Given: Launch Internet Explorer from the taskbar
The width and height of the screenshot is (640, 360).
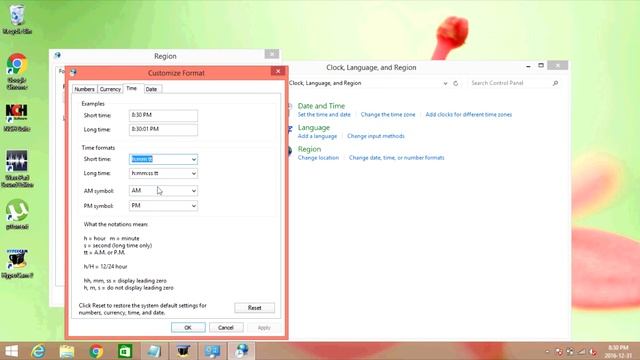Looking at the screenshot, I should tap(38, 351).
